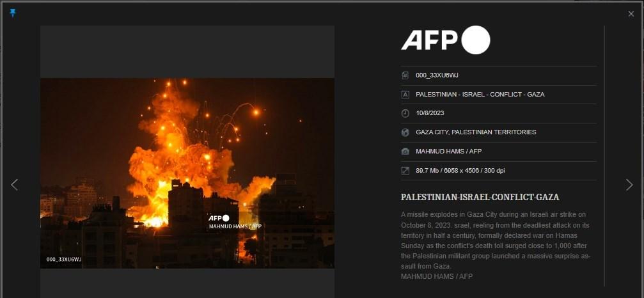Click the blue pin icon

point(13,13)
